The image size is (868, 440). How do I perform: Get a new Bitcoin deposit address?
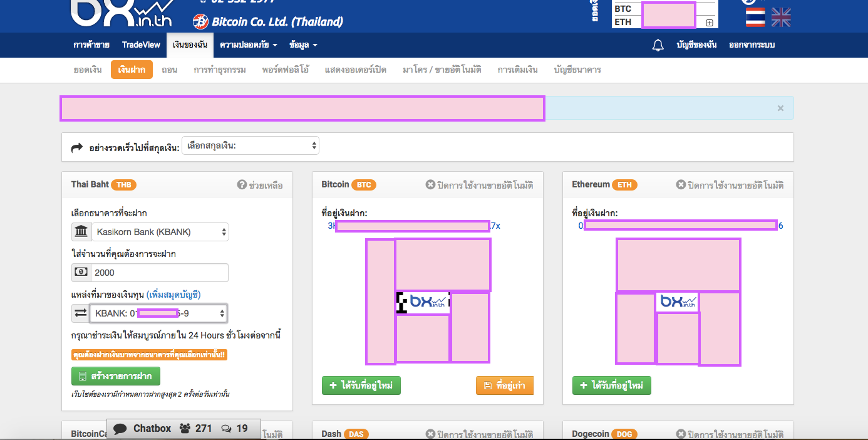(x=361, y=385)
